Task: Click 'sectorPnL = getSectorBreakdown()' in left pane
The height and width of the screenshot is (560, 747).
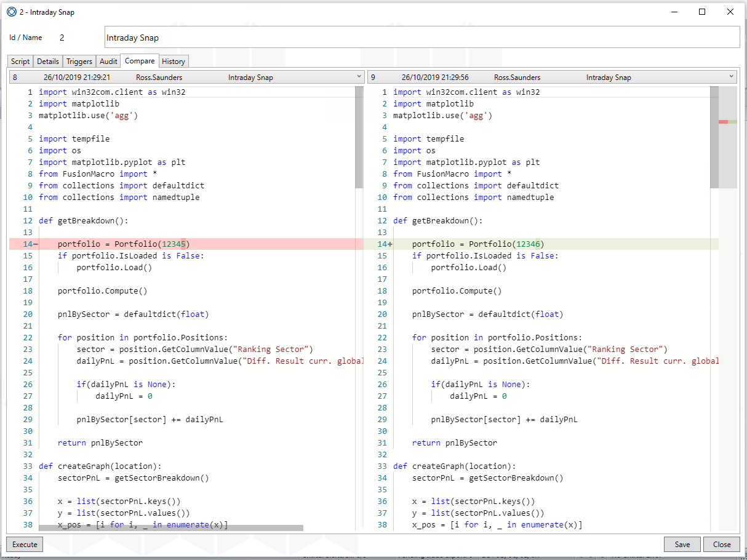Action: point(134,478)
